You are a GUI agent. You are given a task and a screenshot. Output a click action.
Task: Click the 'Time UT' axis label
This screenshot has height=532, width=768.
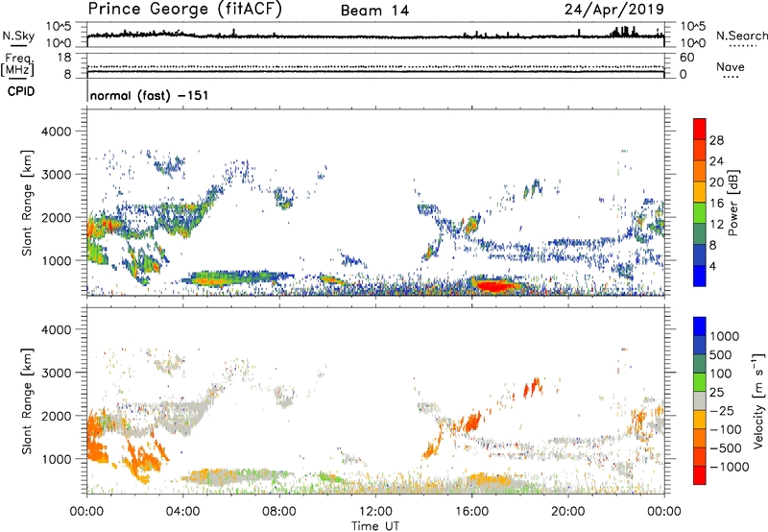click(x=375, y=526)
